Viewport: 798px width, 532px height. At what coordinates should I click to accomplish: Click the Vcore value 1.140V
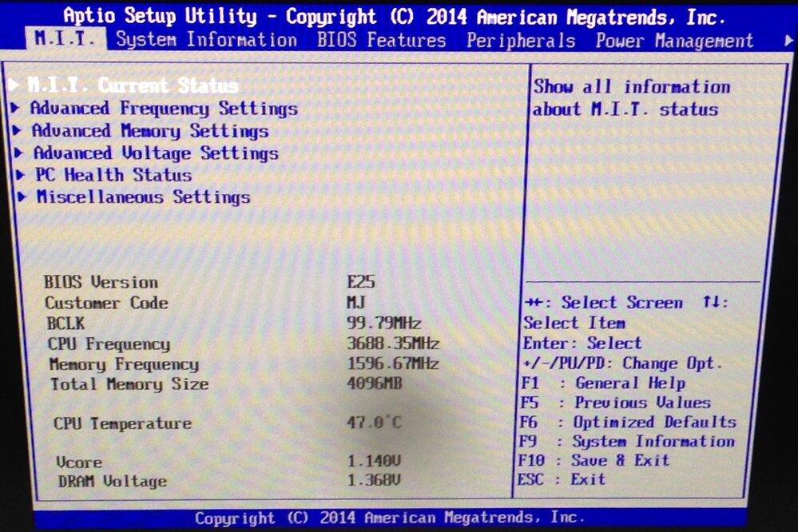point(374,461)
